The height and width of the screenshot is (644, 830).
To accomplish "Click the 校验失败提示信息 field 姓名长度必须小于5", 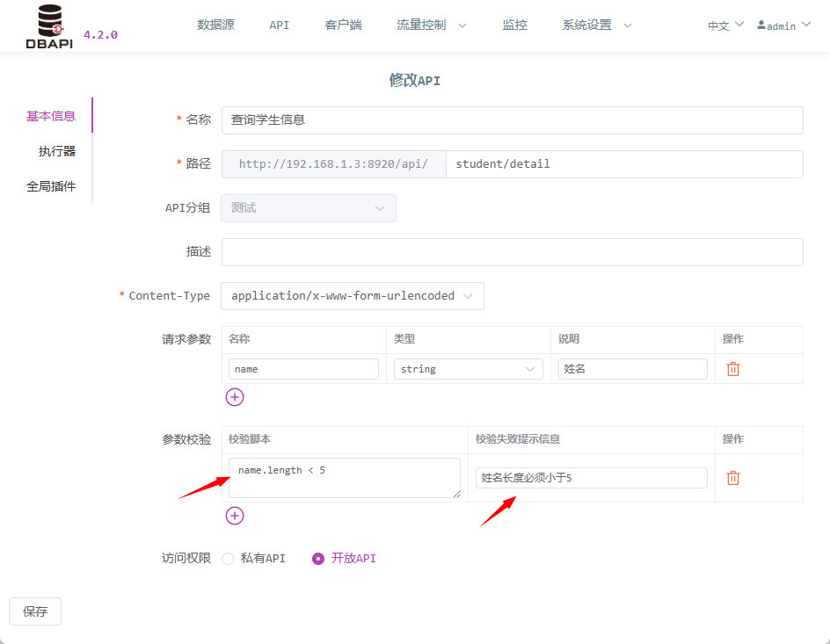I will pos(591,478).
